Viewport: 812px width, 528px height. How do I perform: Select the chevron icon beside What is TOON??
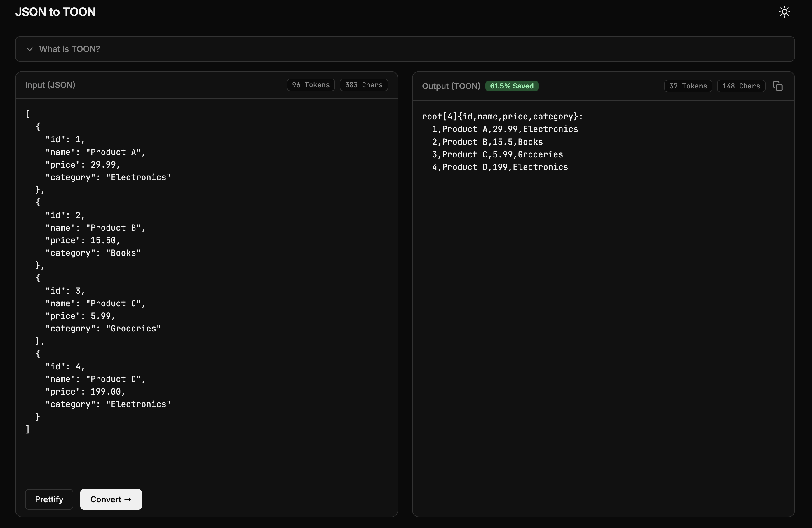30,49
